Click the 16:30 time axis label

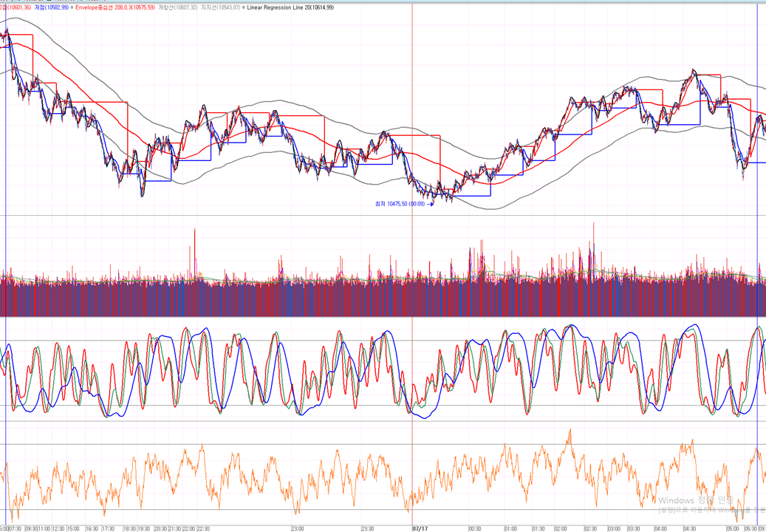tap(92, 528)
